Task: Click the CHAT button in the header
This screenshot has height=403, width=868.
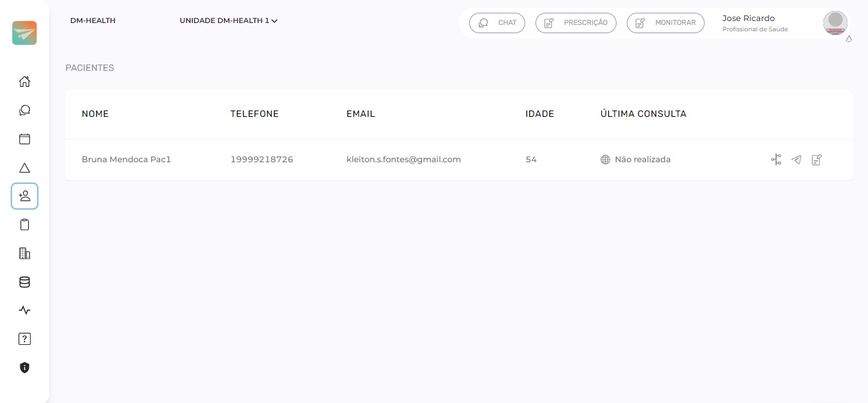Action: pyautogui.click(x=497, y=23)
